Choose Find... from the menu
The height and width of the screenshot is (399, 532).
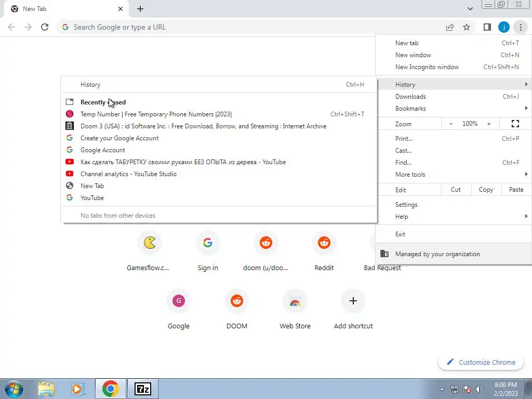point(454,162)
